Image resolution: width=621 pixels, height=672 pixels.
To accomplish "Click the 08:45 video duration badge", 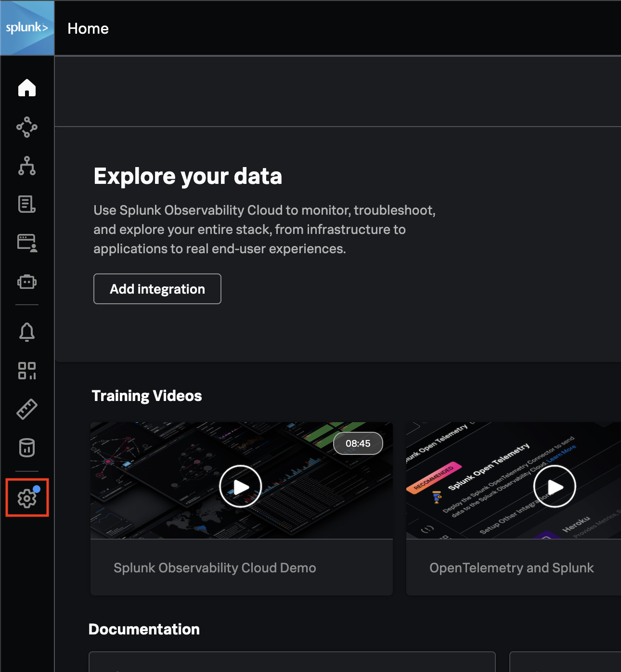I will coord(358,443).
